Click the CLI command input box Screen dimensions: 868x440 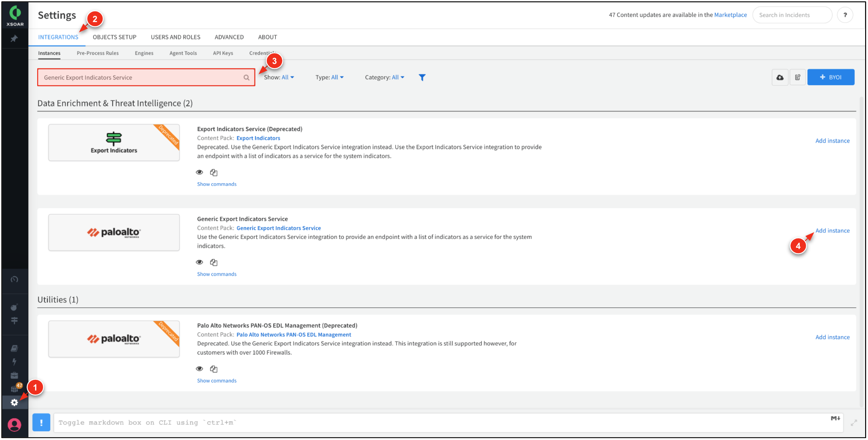tap(449, 423)
